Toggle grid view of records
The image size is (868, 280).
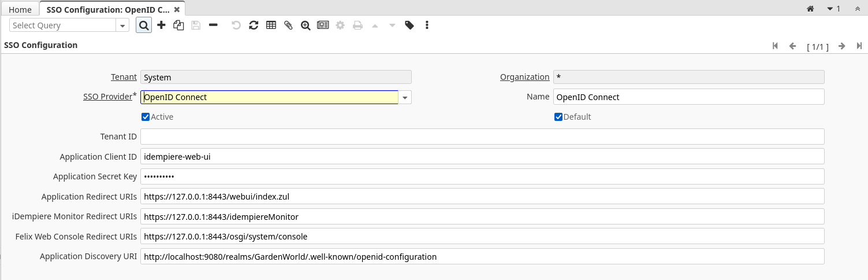(271, 25)
